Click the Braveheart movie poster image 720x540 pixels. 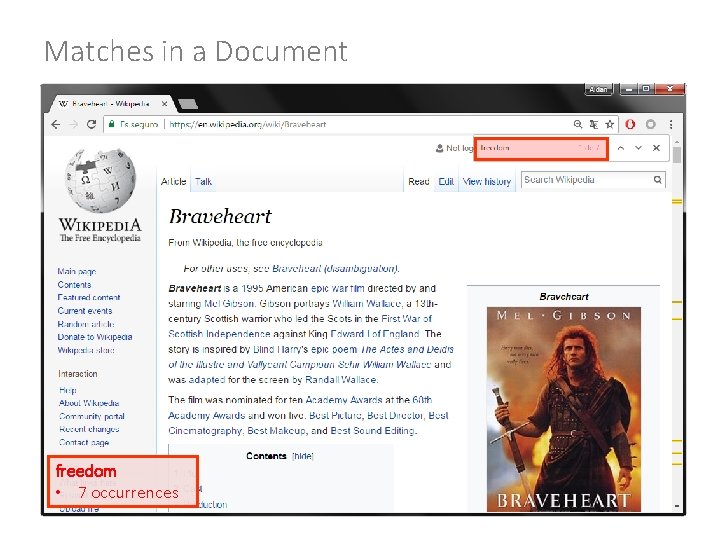(564, 409)
